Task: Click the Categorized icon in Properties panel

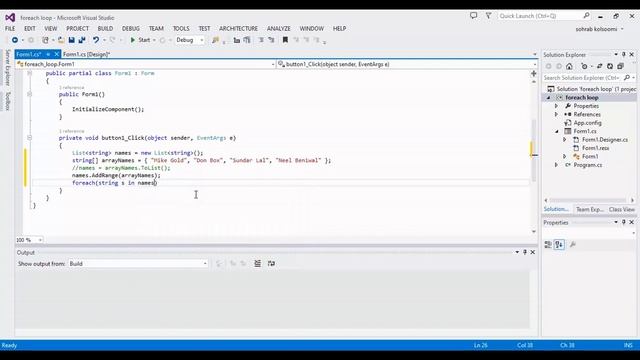Action: pyautogui.click(x=548, y=244)
